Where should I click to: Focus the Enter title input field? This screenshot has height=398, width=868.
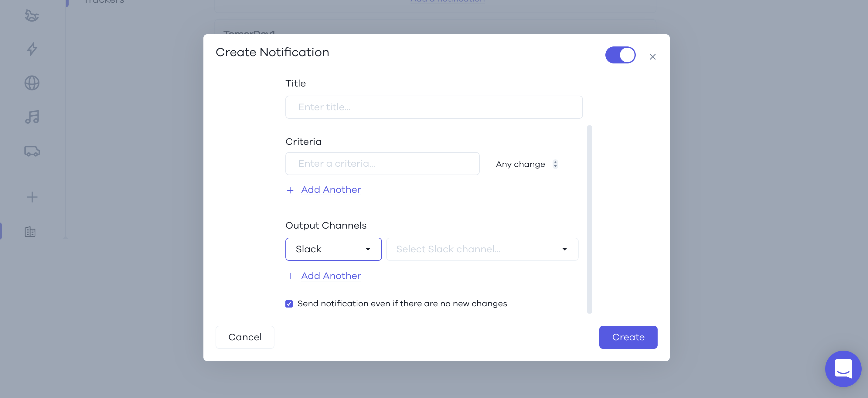coord(434,107)
